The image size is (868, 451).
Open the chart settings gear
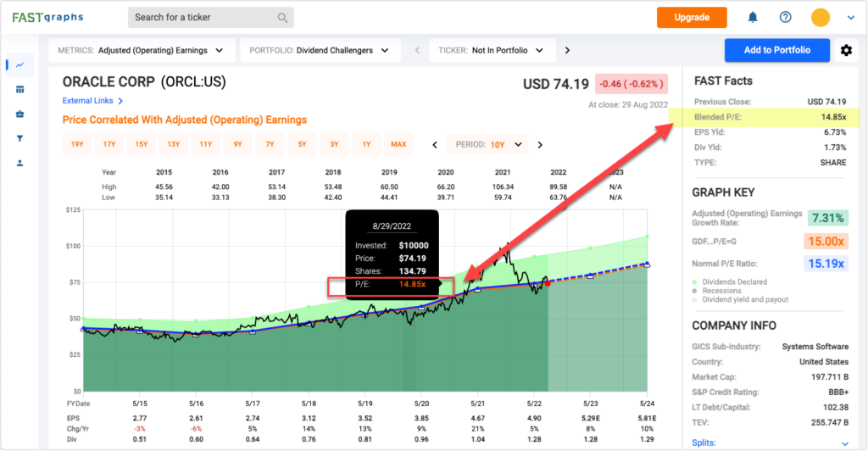pos(846,50)
